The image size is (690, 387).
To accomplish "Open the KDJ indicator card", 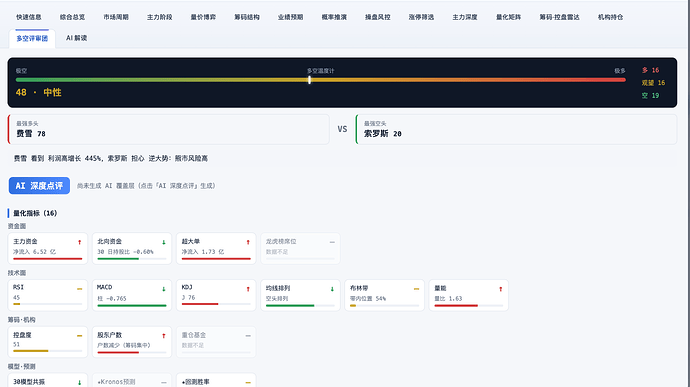I will (x=216, y=295).
